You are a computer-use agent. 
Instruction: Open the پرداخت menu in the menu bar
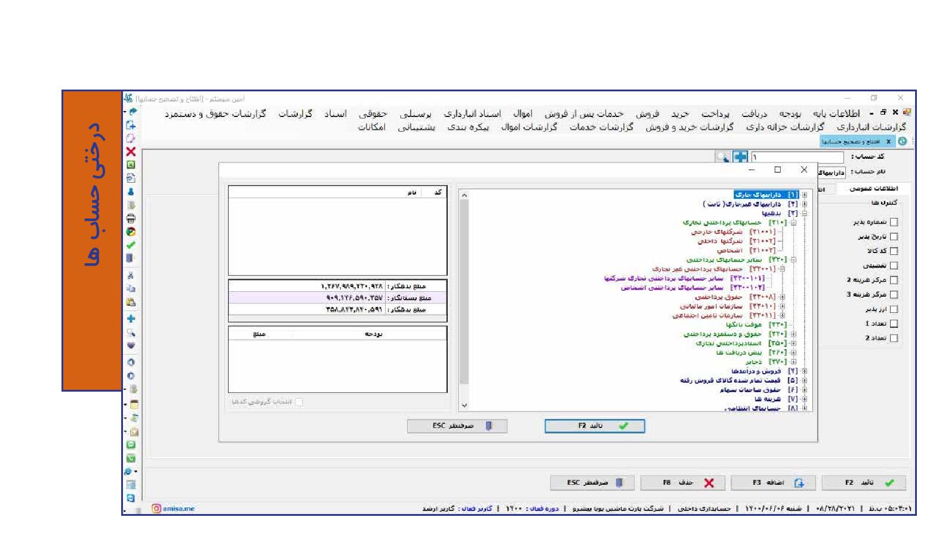[715, 113]
